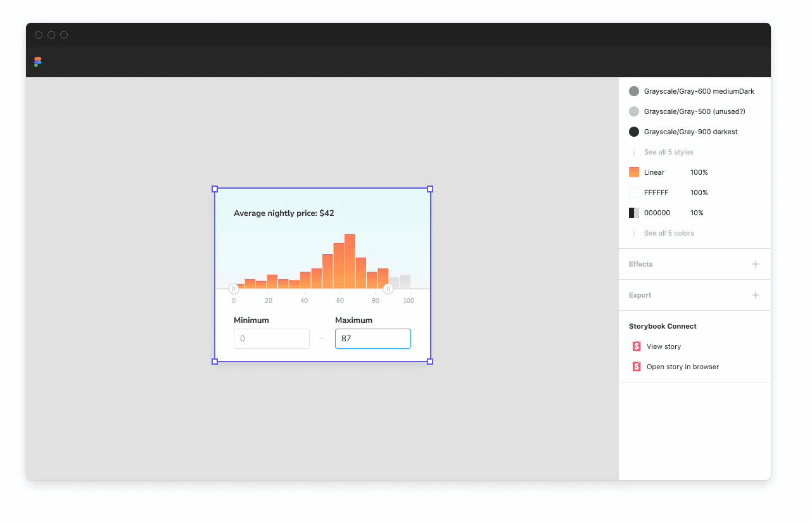The width and height of the screenshot is (812, 523).
Task: Expand See all 5 styles
Action: point(669,152)
